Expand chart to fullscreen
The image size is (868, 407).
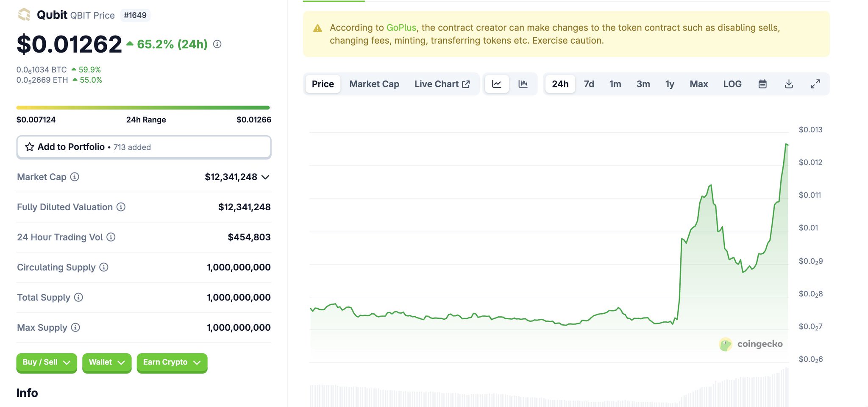coord(815,84)
